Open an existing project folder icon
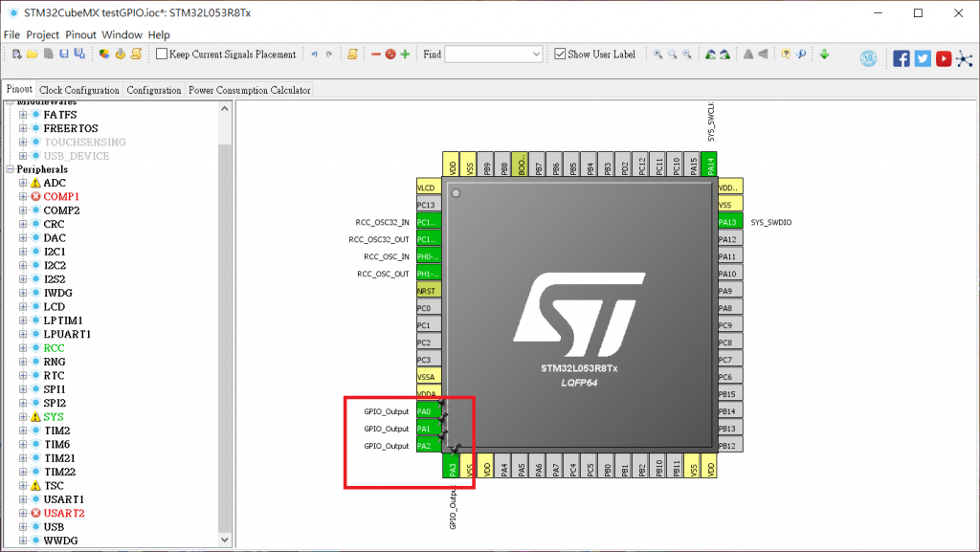The image size is (980, 552). pyautogui.click(x=33, y=55)
